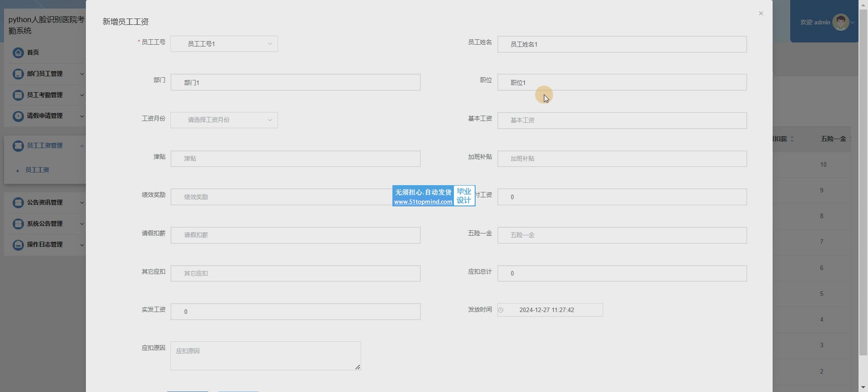Click the 公告资讯管理 sidebar icon
This screenshot has height=392, width=868.
18,203
